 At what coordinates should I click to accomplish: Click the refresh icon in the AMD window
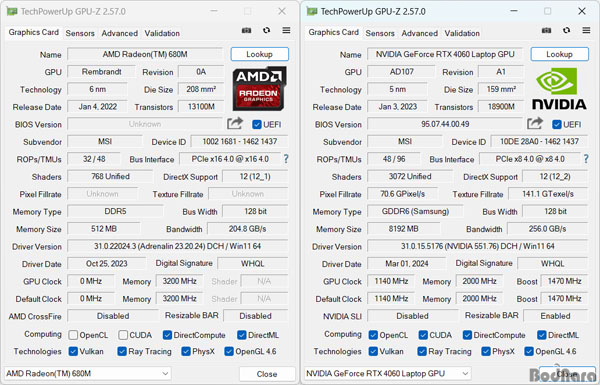click(x=266, y=30)
